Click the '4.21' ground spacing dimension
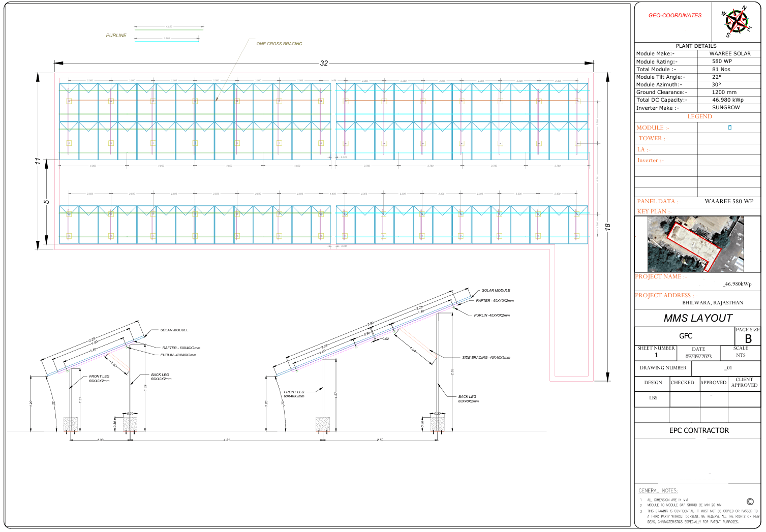Viewport: 766px width, 532px height. (227, 440)
